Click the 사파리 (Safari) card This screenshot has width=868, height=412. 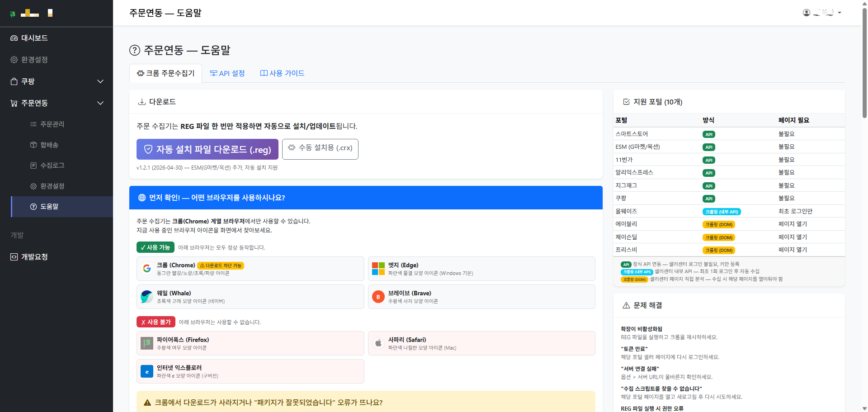(x=481, y=343)
